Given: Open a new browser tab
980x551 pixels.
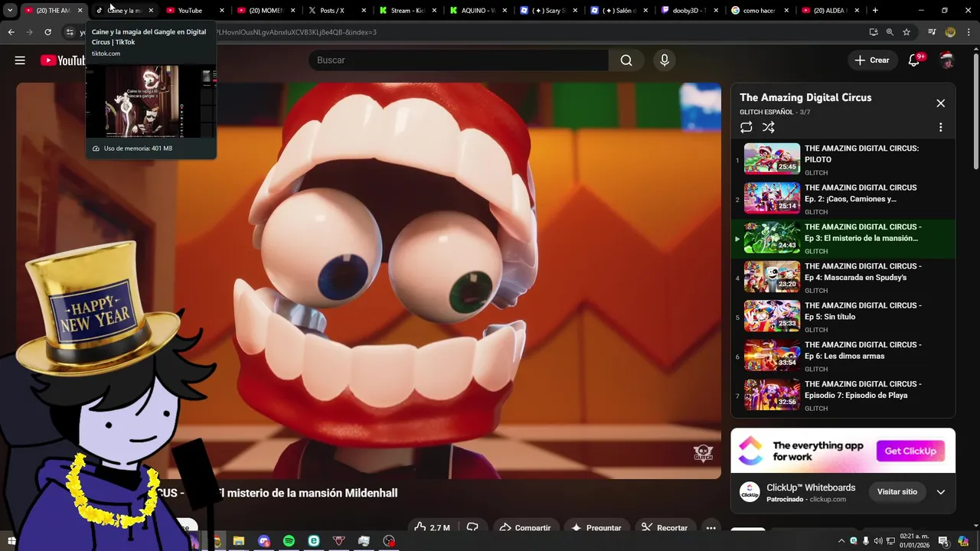Looking at the screenshot, I should 875,11.
